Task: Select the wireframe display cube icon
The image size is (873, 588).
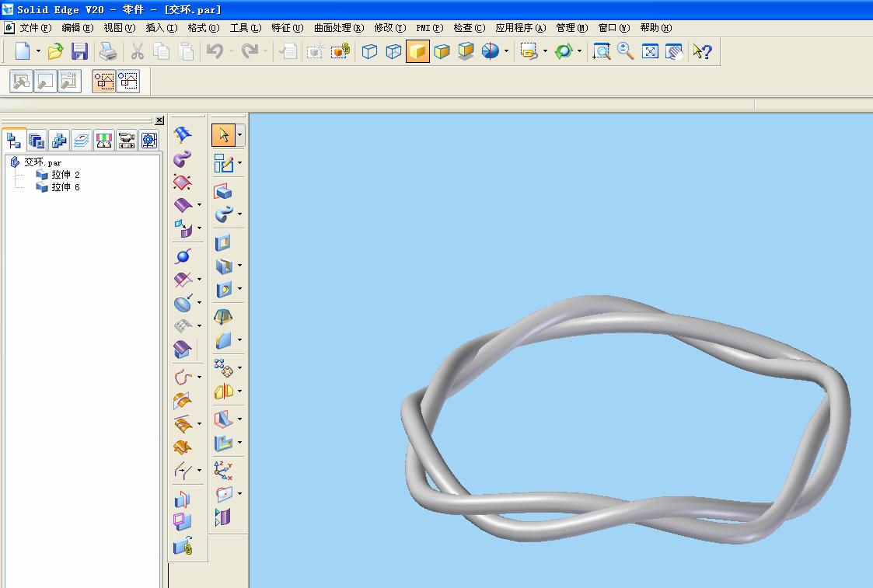Action: pos(369,51)
